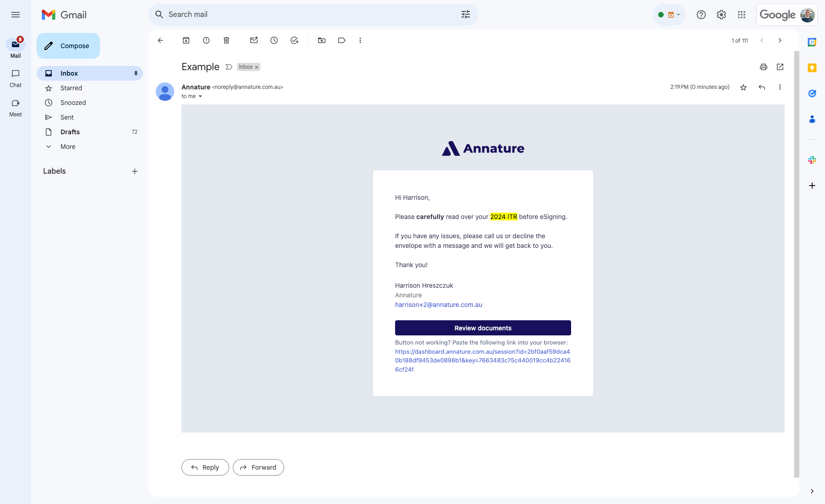Open Mail section in left rail
Viewport: 825px width, 504px height.
click(16, 48)
